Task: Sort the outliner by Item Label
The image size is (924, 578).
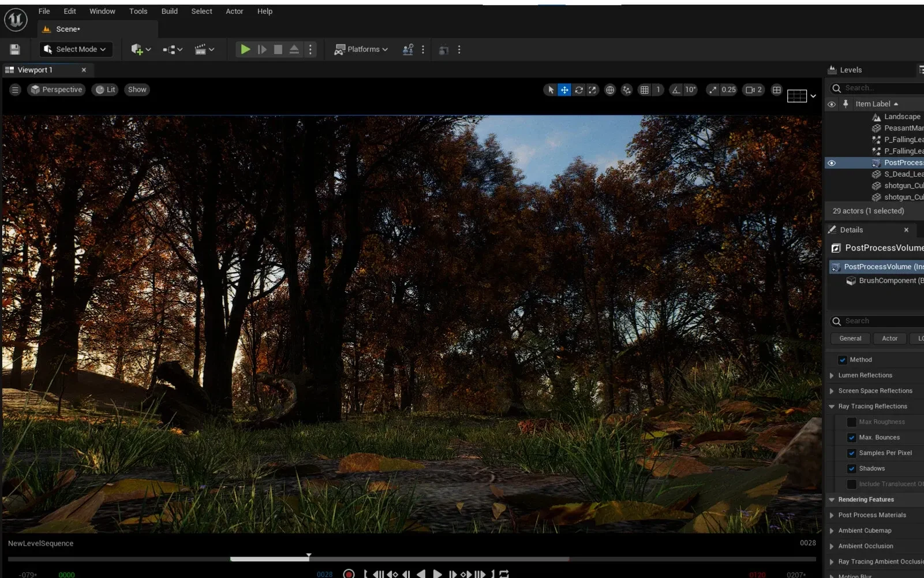Action: pos(877,104)
